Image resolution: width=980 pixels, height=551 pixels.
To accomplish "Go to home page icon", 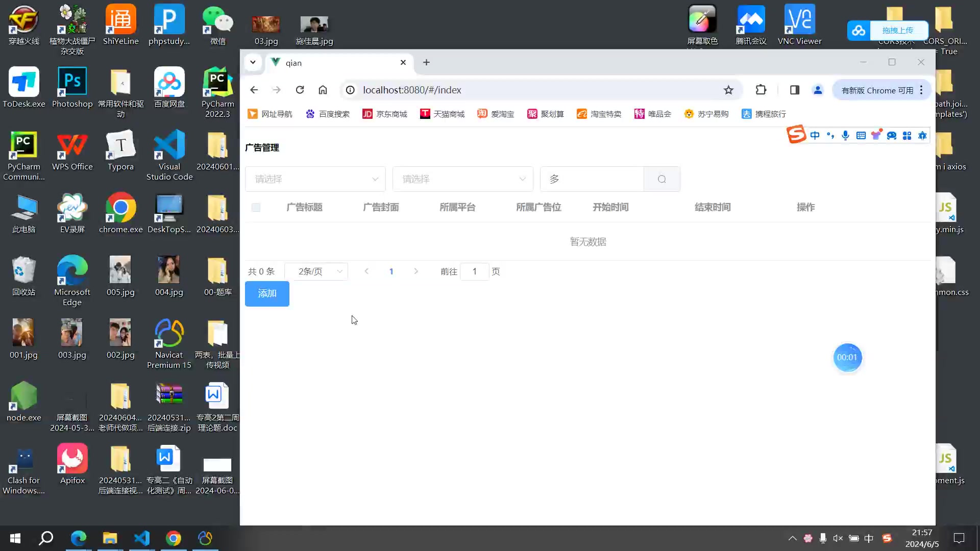I will (x=323, y=90).
